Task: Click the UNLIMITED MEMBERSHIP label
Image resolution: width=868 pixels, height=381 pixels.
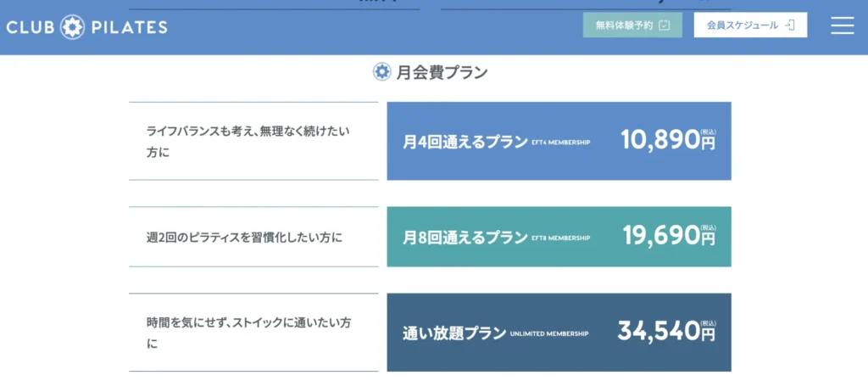Action: point(549,334)
